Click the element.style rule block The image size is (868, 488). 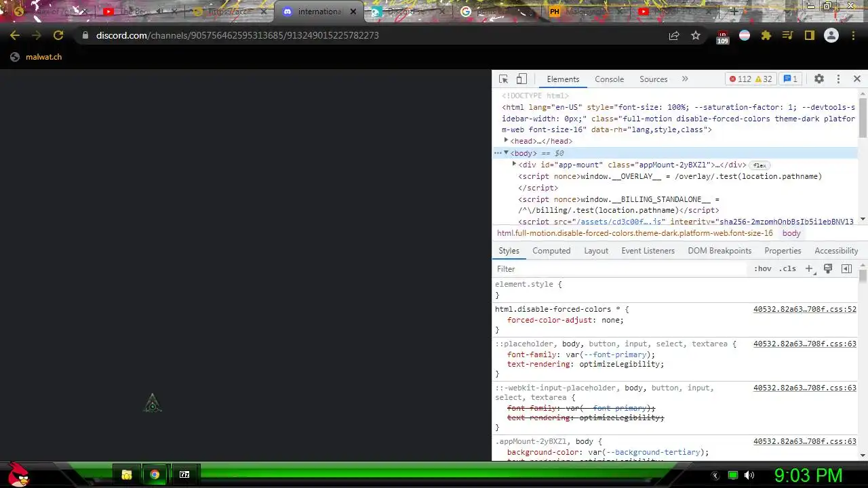click(675, 289)
